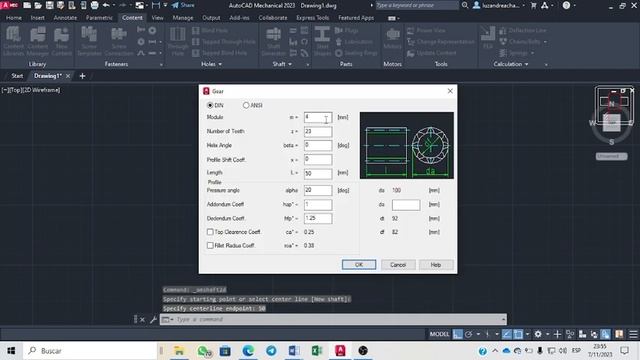Click the Module m input field
Image resolution: width=640 pixels, height=360 pixels.
tap(318, 118)
